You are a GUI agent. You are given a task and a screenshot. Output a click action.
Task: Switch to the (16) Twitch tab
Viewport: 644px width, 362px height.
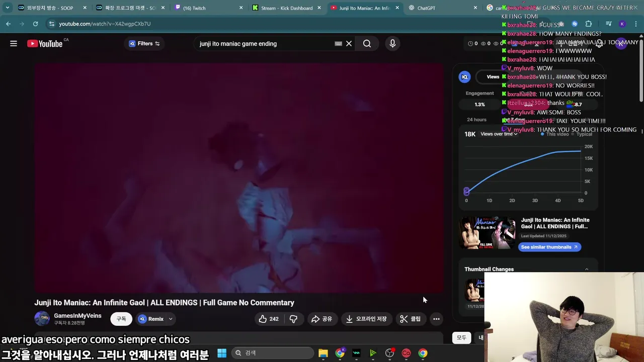(208, 8)
